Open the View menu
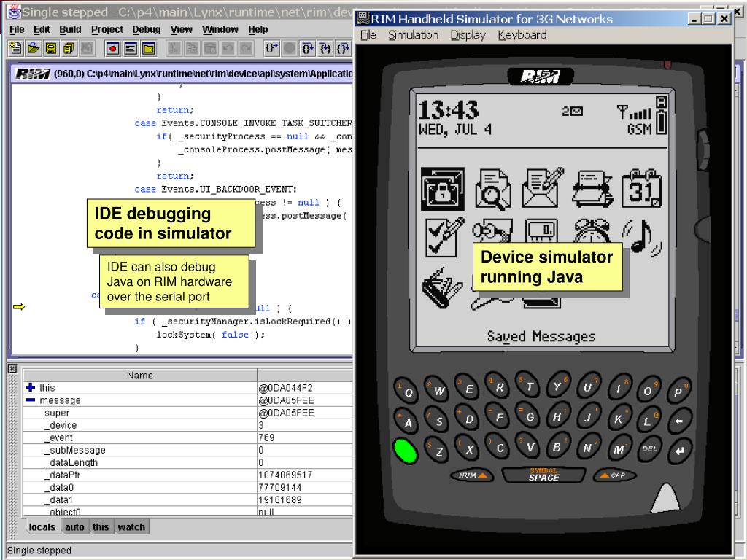 tap(182, 29)
